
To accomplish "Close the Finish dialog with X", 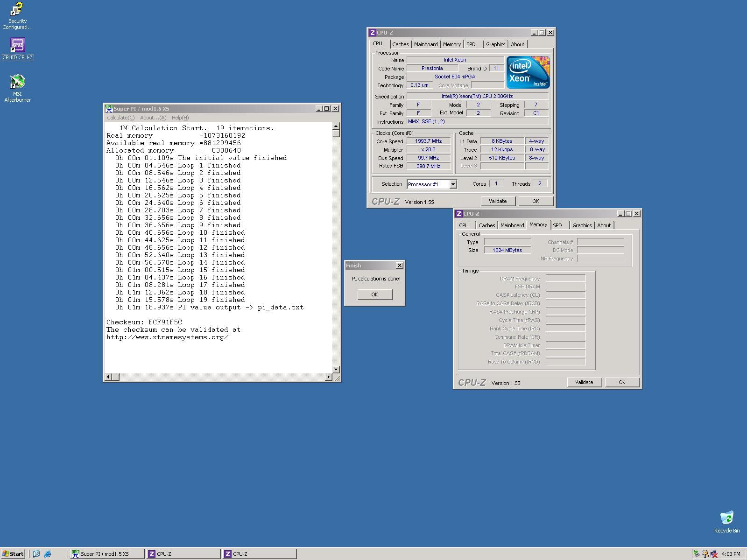I will coord(400,265).
